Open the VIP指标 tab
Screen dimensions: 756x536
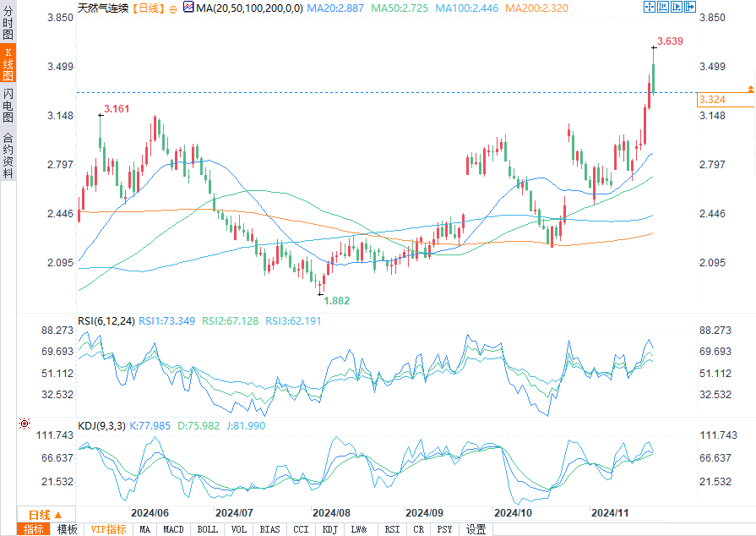pos(109,529)
